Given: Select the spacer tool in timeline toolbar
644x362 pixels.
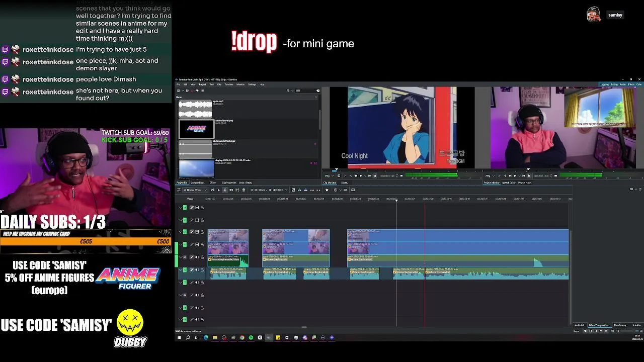Looking at the screenshot, I should point(231,190).
